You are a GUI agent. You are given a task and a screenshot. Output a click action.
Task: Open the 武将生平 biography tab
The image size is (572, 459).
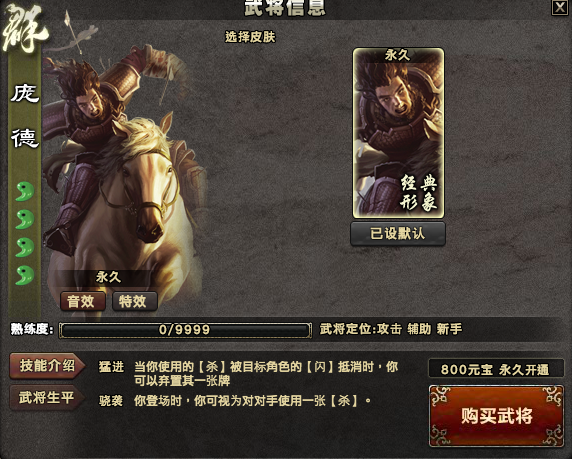(x=47, y=397)
